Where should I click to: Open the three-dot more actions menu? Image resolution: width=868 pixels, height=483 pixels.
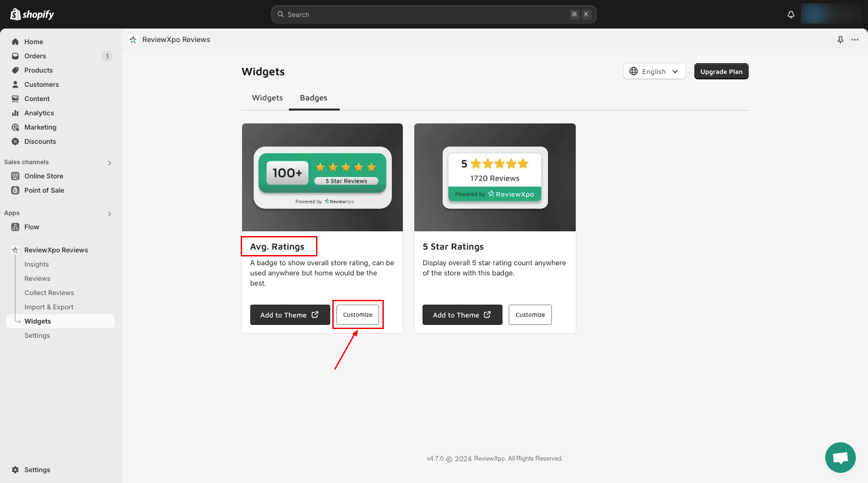[854, 40]
